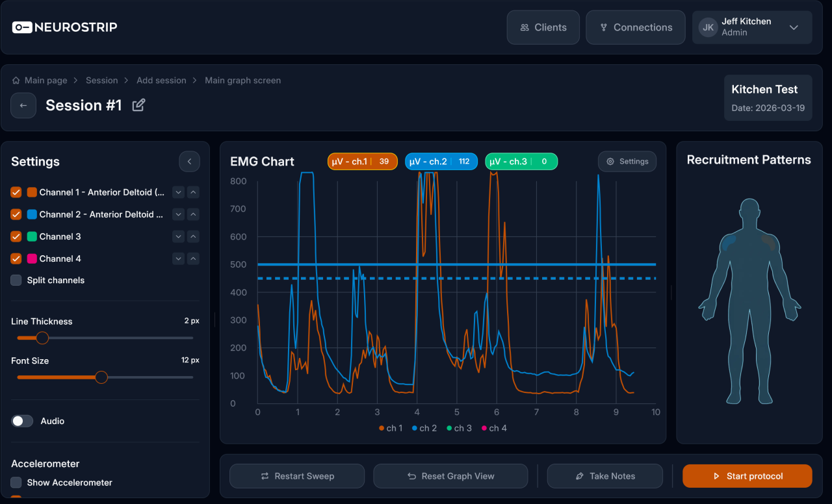This screenshot has height=504, width=832.
Task: Click the blue color swatch for Channel 2
Action: [x=32, y=214]
